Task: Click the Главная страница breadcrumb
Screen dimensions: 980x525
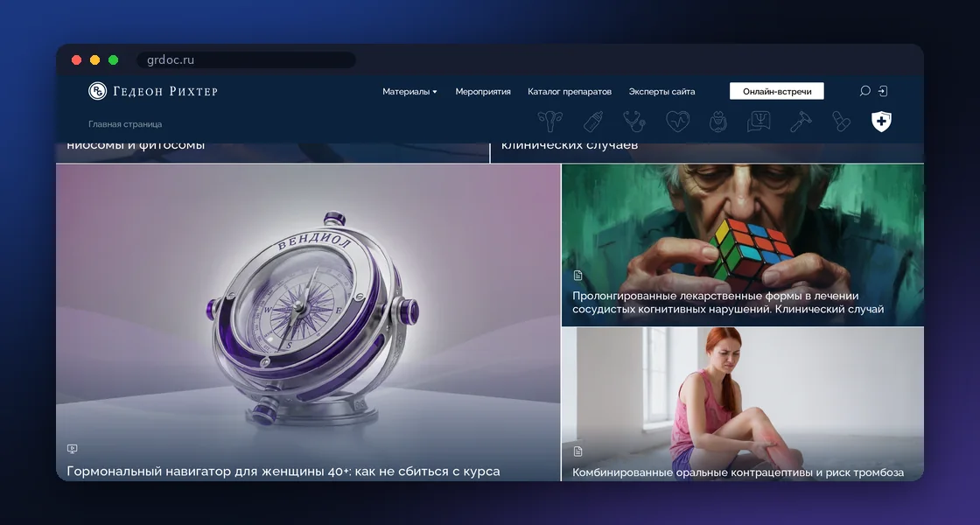Action: 125,124
